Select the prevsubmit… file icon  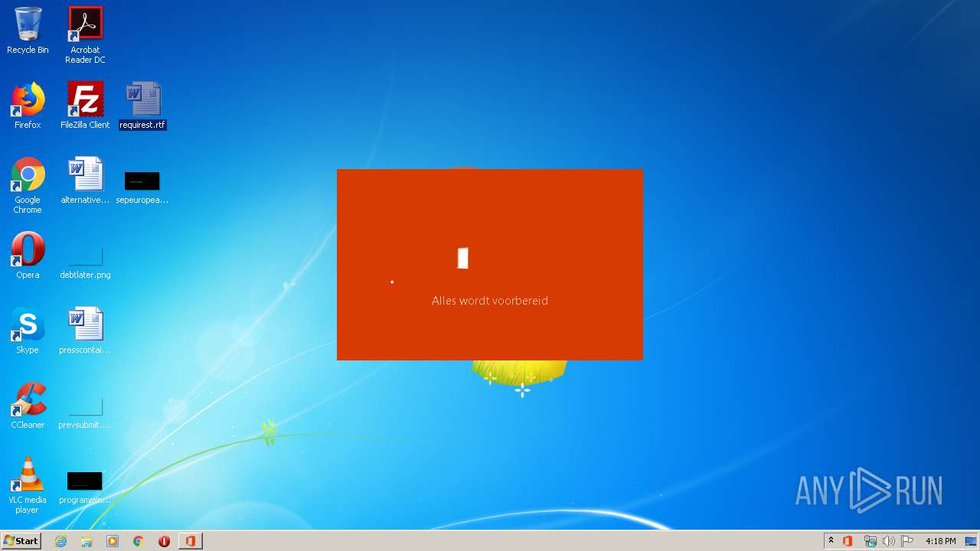85,413
